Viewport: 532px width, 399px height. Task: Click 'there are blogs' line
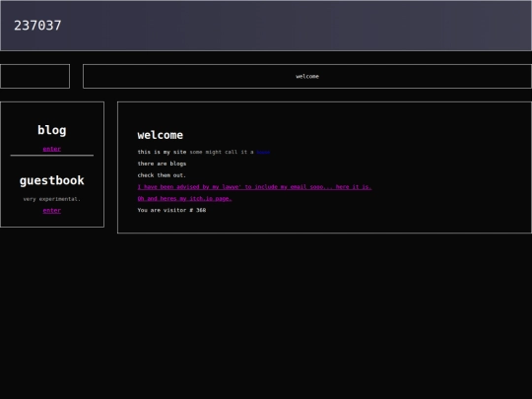162,164
